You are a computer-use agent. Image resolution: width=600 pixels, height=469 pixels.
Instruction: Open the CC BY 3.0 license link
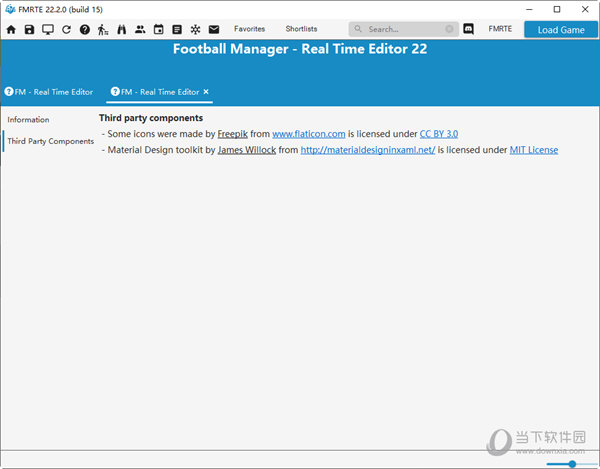click(439, 134)
